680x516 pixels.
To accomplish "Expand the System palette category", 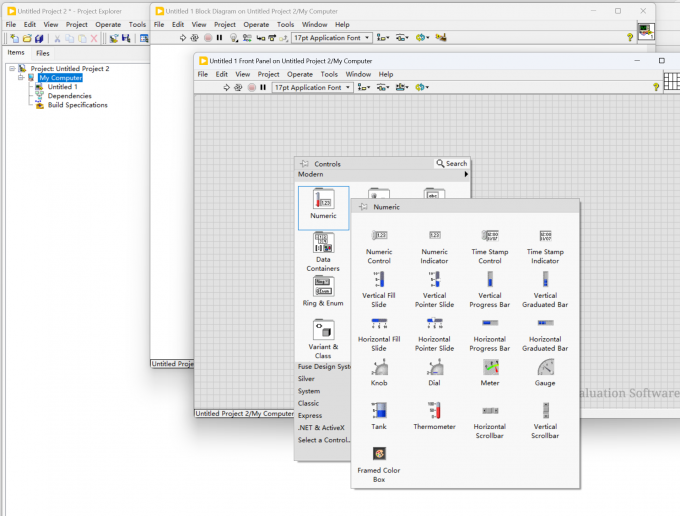I will click(x=309, y=391).
